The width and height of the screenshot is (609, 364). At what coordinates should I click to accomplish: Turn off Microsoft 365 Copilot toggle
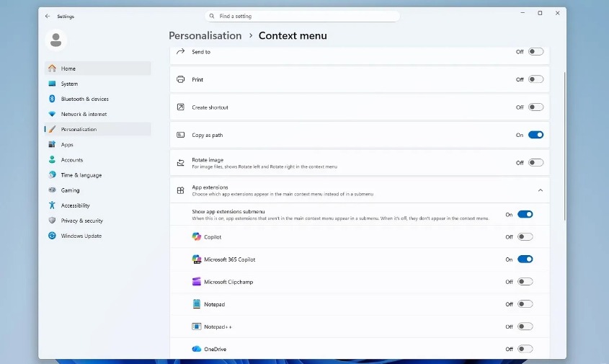(525, 259)
